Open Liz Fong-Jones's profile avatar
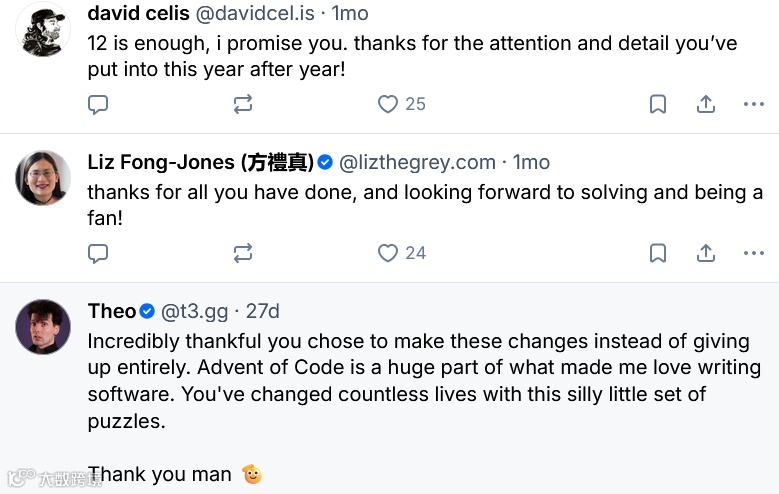779x494 pixels. coord(44,179)
